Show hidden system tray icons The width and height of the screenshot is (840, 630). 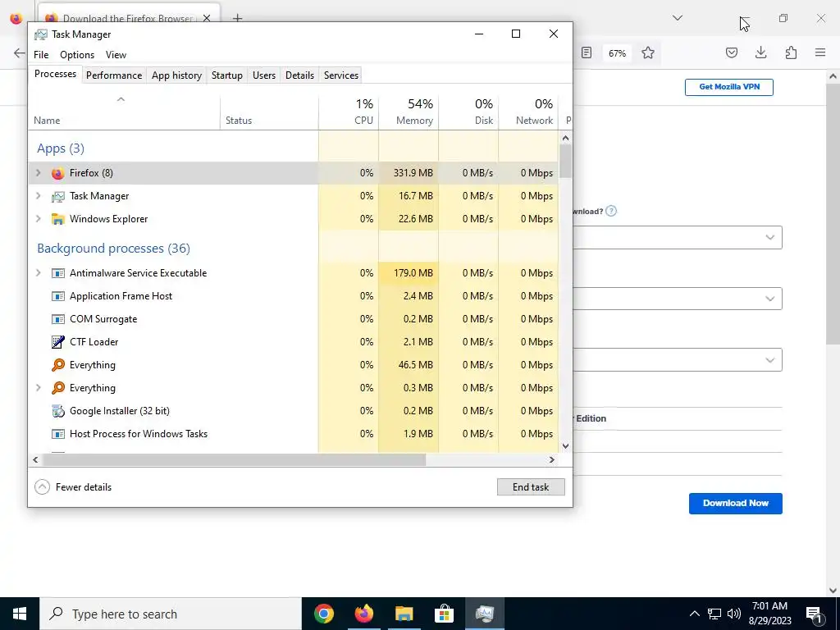pos(694,614)
